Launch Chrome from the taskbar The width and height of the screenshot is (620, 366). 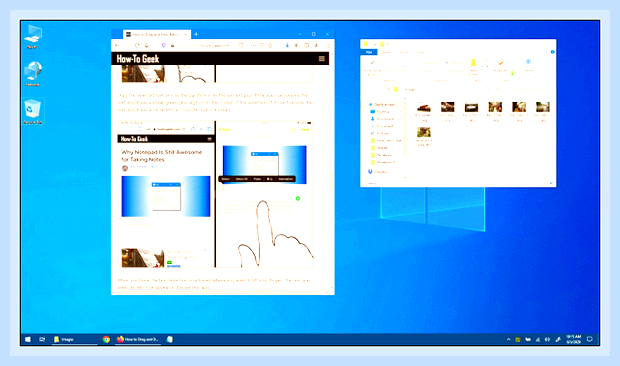click(x=106, y=339)
